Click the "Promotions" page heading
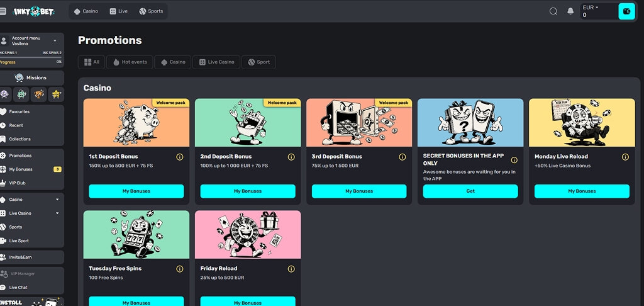Screen dimensions: 644x306 pos(109,40)
